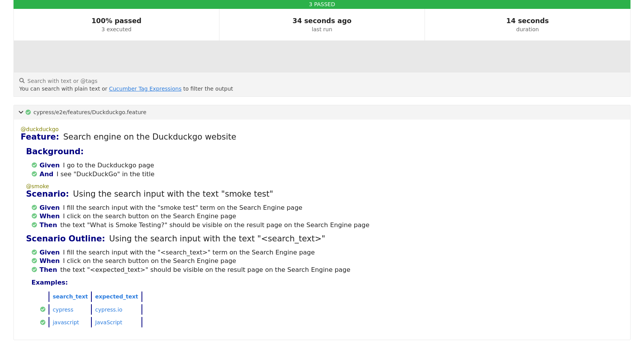Click the '3 executed' label

(116, 29)
